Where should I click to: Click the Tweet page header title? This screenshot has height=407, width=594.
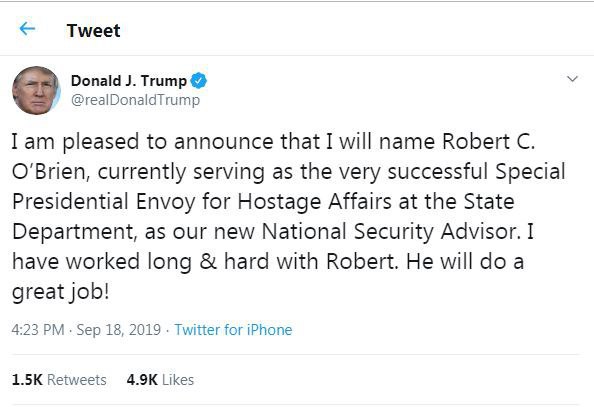[x=94, y=30]
